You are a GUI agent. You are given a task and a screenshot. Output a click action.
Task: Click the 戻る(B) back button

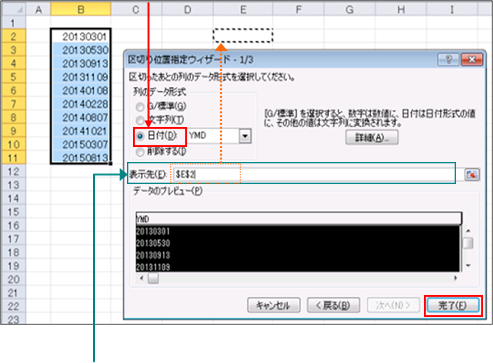pos(333,305)
